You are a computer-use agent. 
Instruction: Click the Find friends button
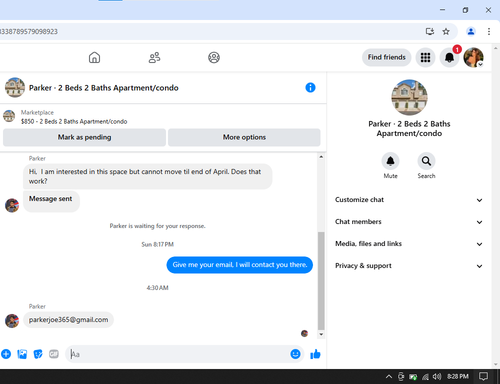coord(387,57)
